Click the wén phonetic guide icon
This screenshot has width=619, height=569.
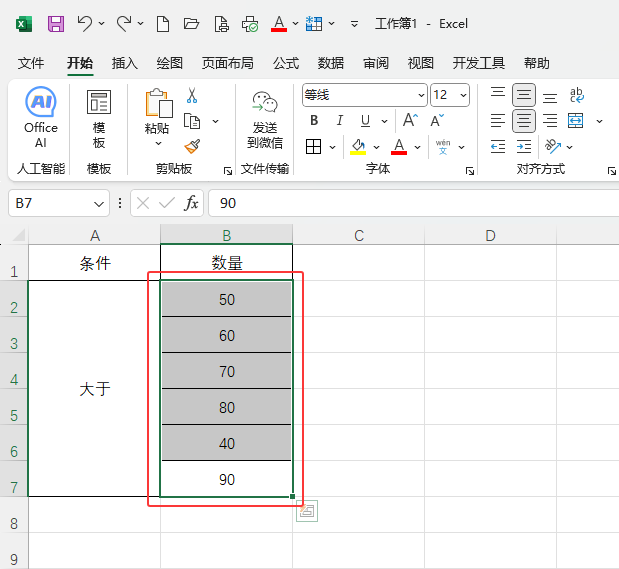tap(443, 146)
